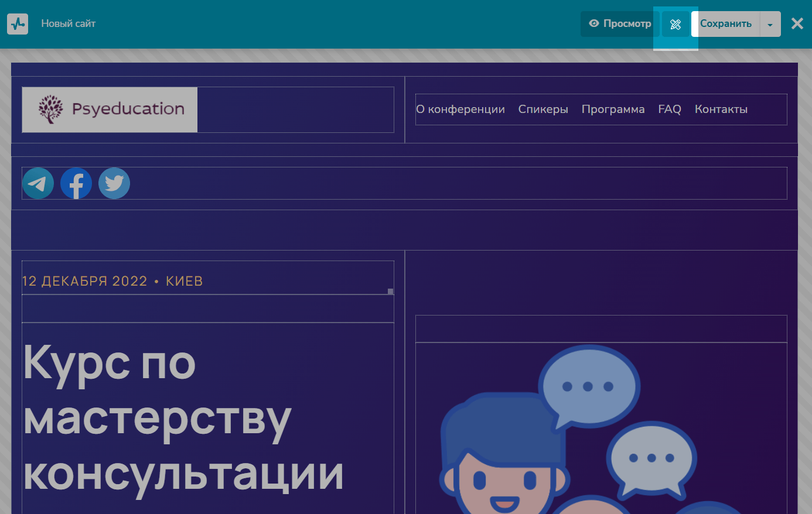Viewport: 812px width, 514px height.
Task: Select the Программа menu item
Action: point(613,109)
